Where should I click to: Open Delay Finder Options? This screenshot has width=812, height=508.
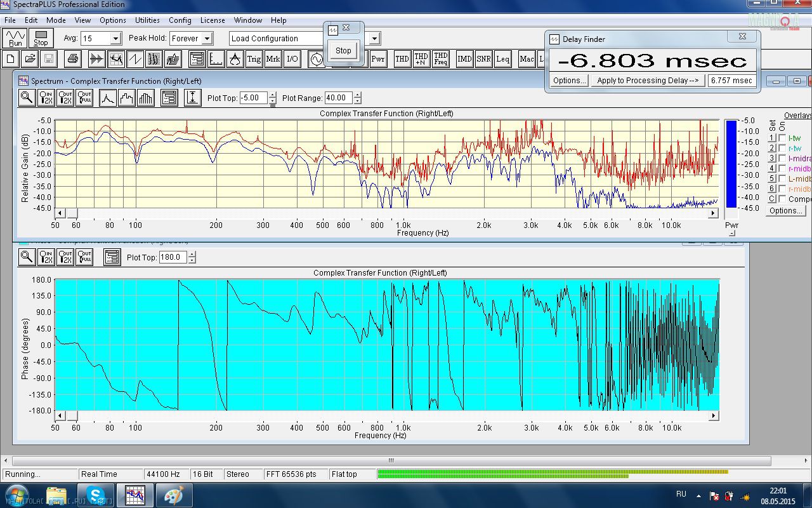pos(569,81)
